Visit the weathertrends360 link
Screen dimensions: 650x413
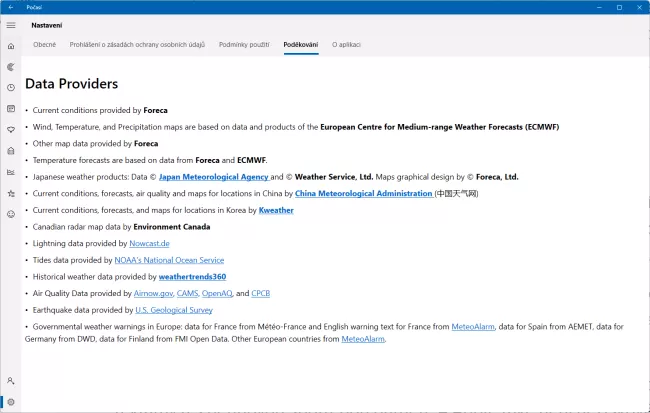(192, 277)
